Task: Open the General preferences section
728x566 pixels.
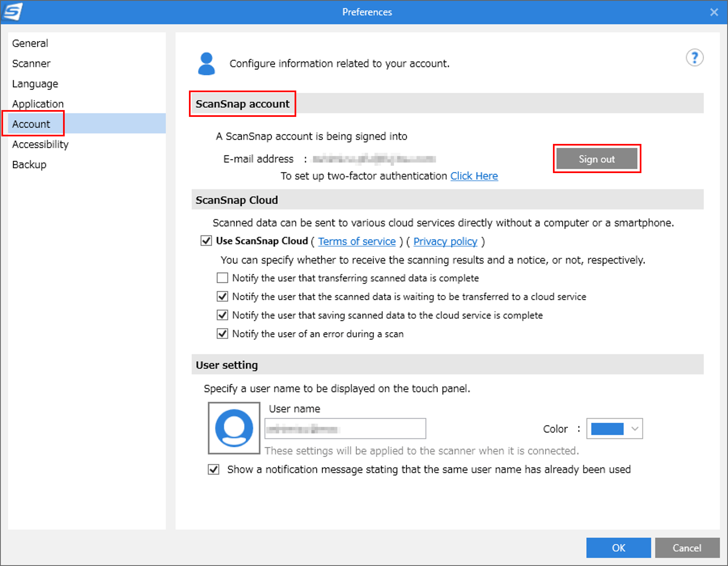Action: 87,43
